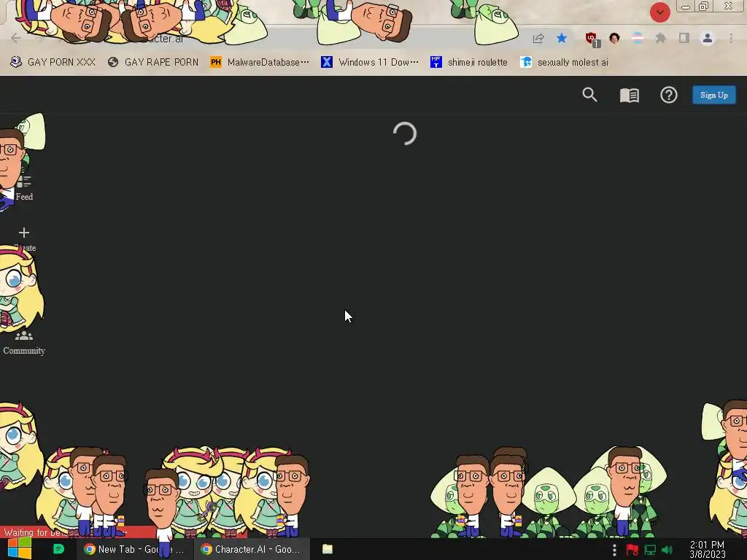Click the Sign Up button
The image size is (747, 560).
tap(713, 95)
